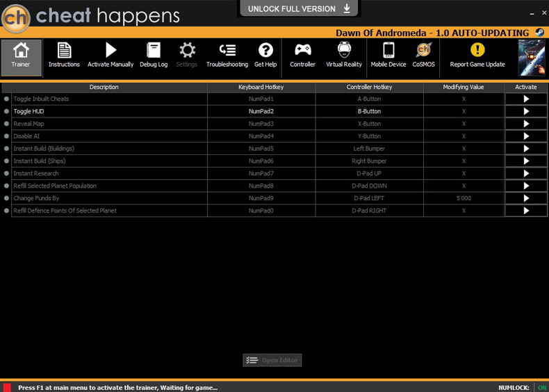Viewport: 549px width, 392px height.
Task: Click the Activate Manually play icon
Action: click(x=110, y=50)
